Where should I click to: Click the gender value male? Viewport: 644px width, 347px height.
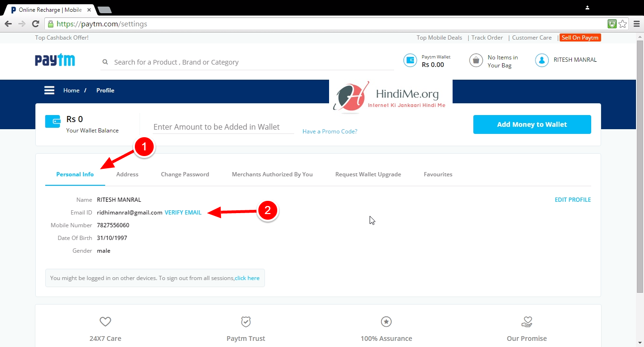(x=104, y=251)
